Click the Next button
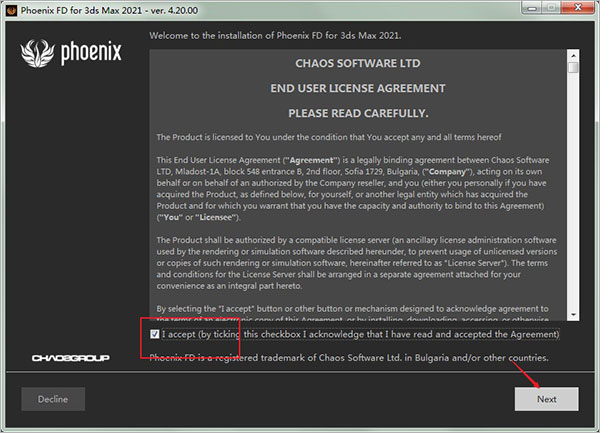 pos(546,399)
